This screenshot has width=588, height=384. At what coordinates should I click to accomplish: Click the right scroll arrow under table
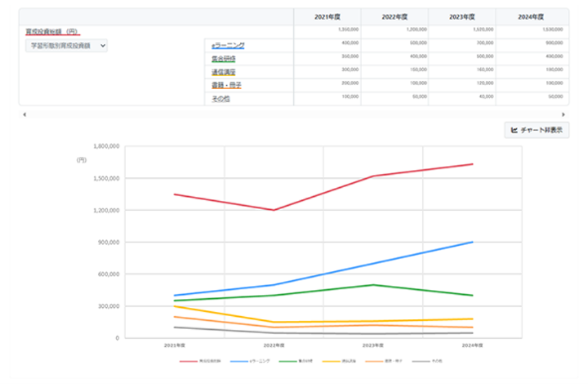click(x=563, y=115)
